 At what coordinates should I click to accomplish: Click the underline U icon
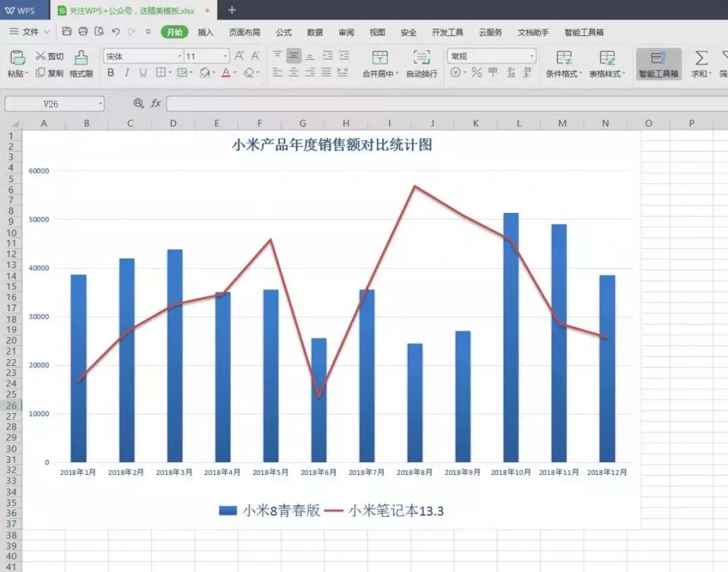[x=143, y=73]
